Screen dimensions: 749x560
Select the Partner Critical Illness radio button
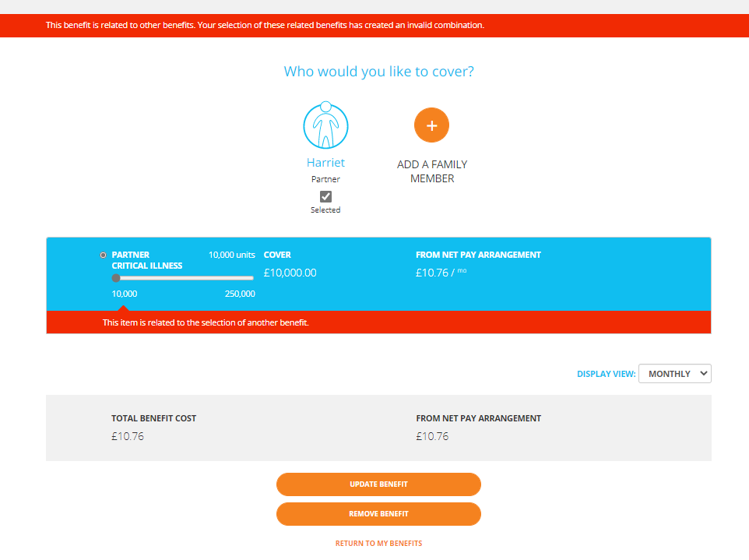(104, 255)
